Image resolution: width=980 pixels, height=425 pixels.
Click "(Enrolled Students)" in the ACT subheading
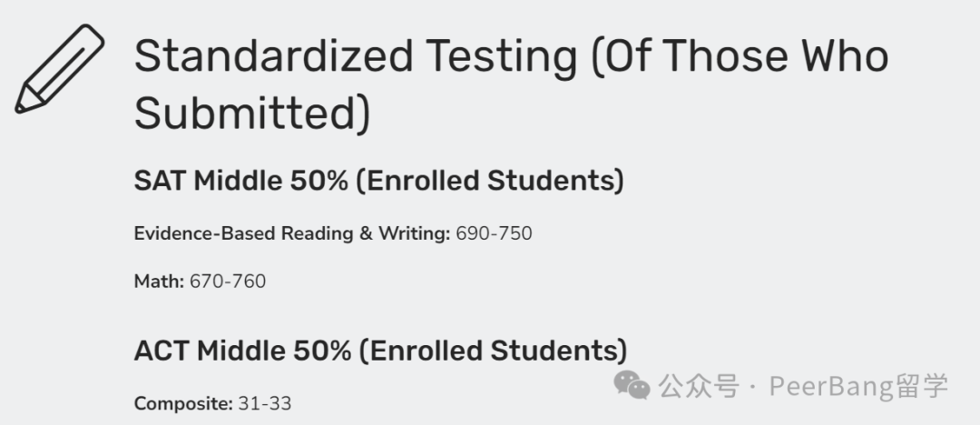(x=493, y=351)
